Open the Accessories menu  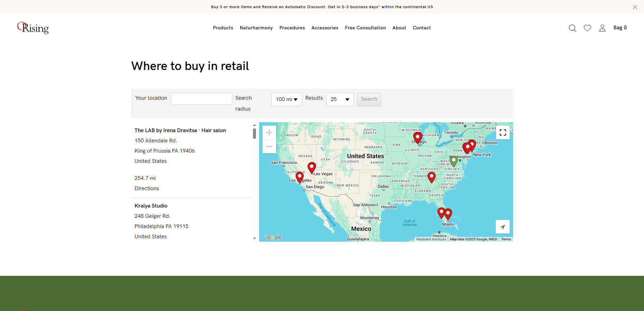tap(325, 28)
